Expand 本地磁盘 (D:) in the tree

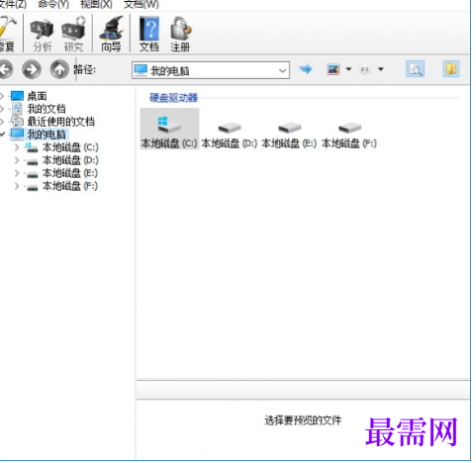point(17,160)
